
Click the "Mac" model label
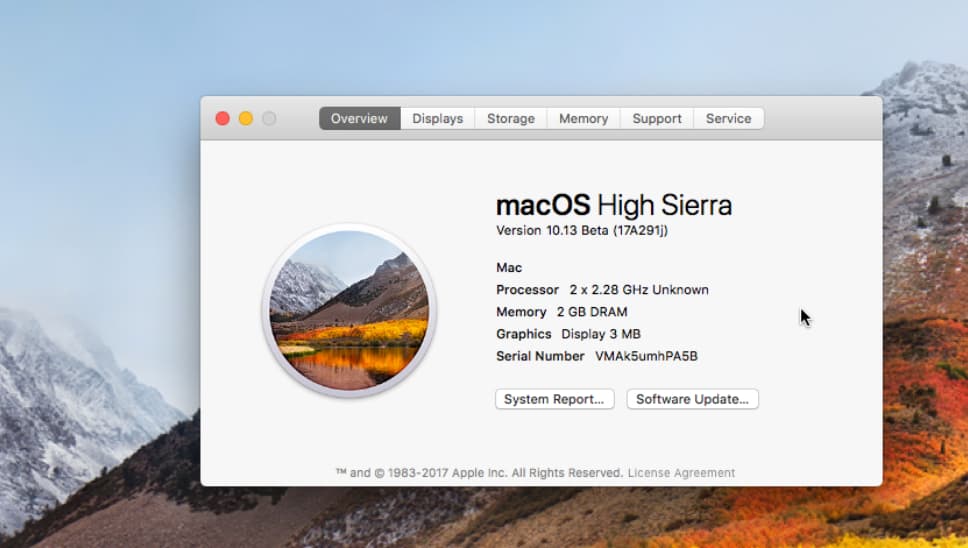(x=509, y=267)
